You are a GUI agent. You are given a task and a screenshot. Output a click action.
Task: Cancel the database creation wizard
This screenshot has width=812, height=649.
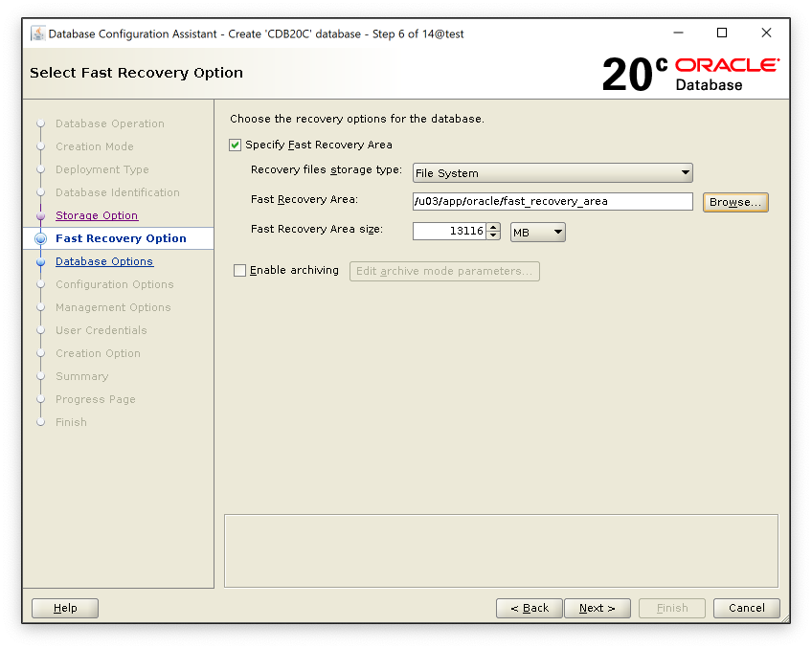click(746, 608)
